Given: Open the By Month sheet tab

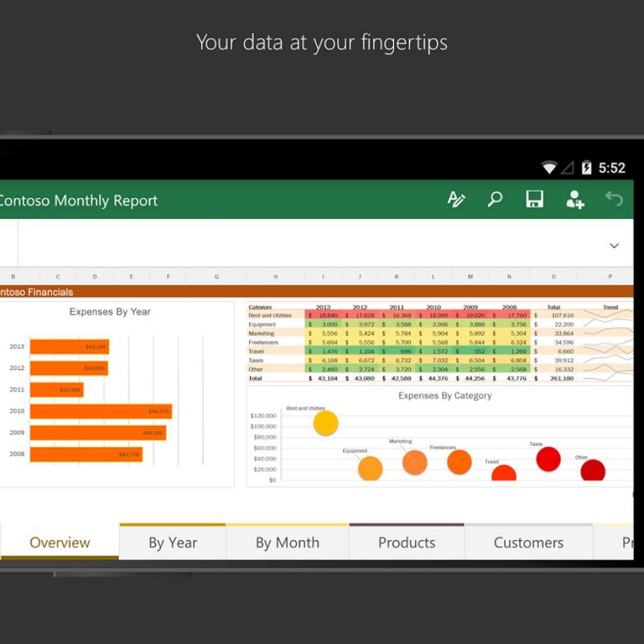Looking at the screenshot, I should 287,543.
